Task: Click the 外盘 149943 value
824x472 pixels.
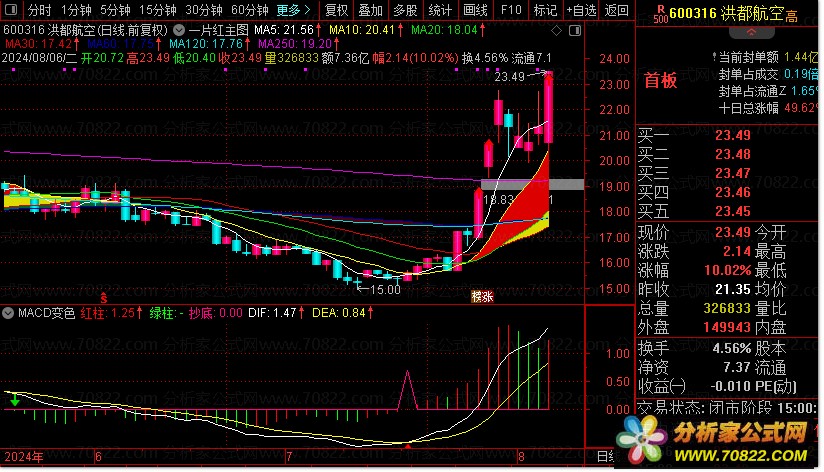Action: pyautogui.click(x=727, y=327)
